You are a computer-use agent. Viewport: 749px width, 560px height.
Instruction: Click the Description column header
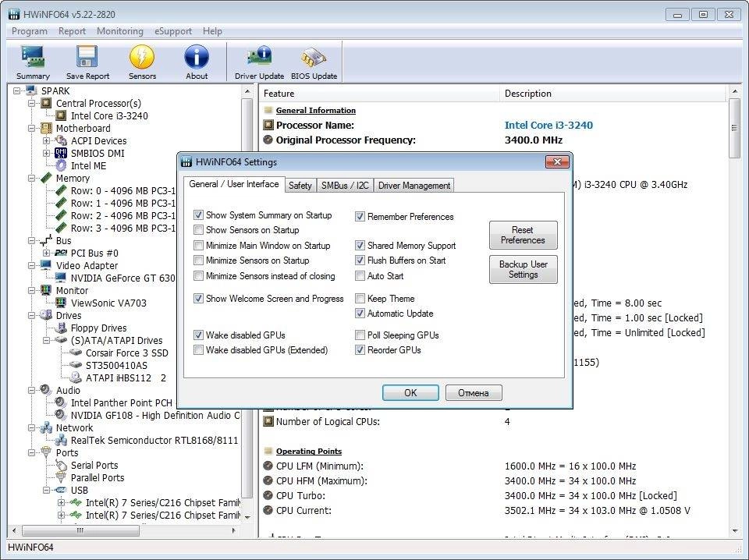[x=612, y=94]
